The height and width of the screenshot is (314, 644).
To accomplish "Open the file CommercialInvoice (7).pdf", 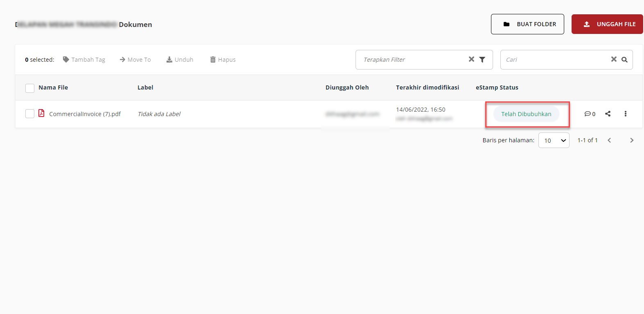I will click(x=85, y=114).
